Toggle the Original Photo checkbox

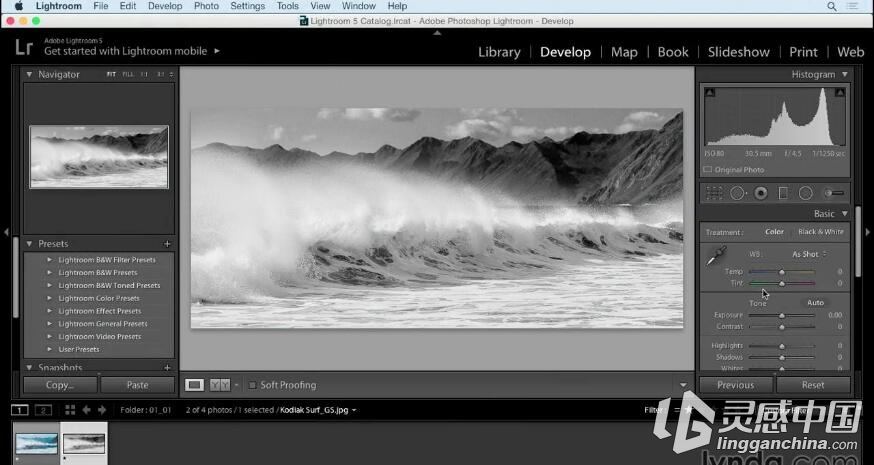coord(707,169)
